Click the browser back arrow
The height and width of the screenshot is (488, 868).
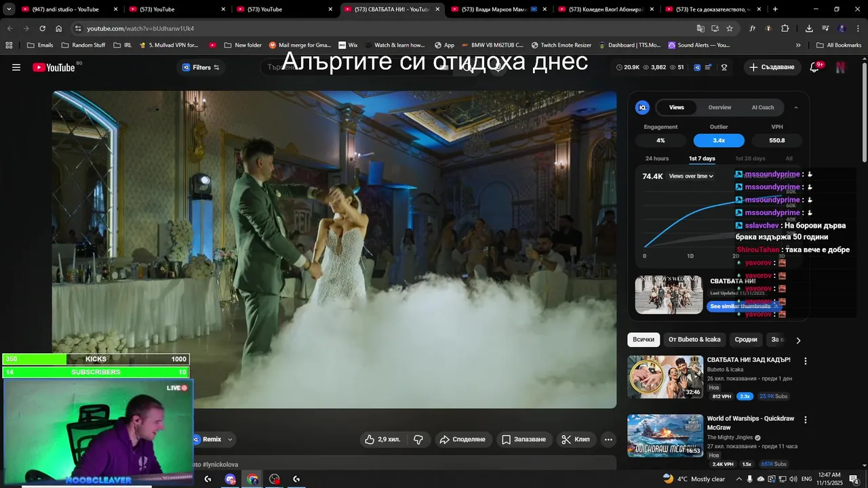(x=9, y=28)
